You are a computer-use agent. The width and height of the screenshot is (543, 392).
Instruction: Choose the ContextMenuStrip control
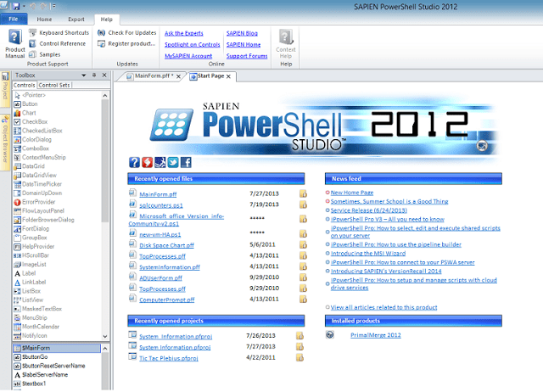(x=40, y=157)
